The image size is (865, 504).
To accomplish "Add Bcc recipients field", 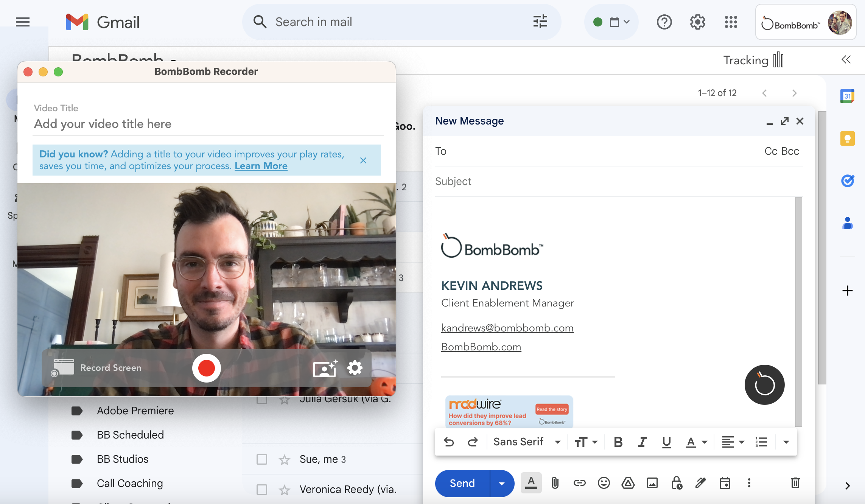I will coord(790,151).
